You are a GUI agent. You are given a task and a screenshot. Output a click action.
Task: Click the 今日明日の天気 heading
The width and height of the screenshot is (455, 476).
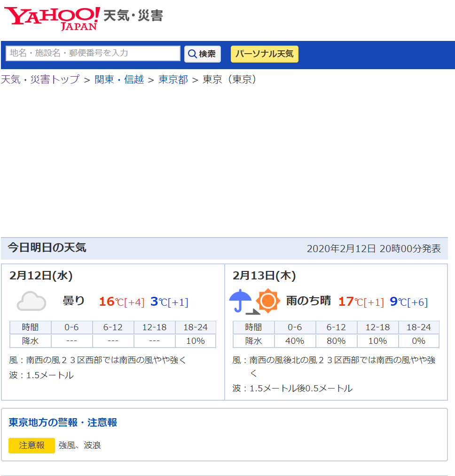47,248
